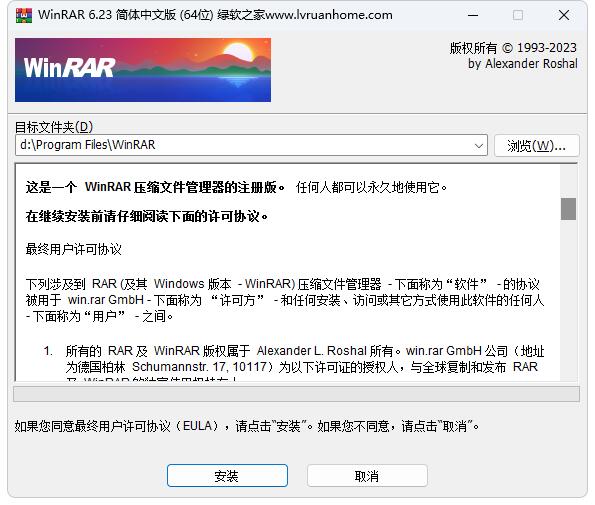Viewport: 595px width, 505px height.
Task: Click the WinRAR logo text in banner
Action: [x=69, y=68]
